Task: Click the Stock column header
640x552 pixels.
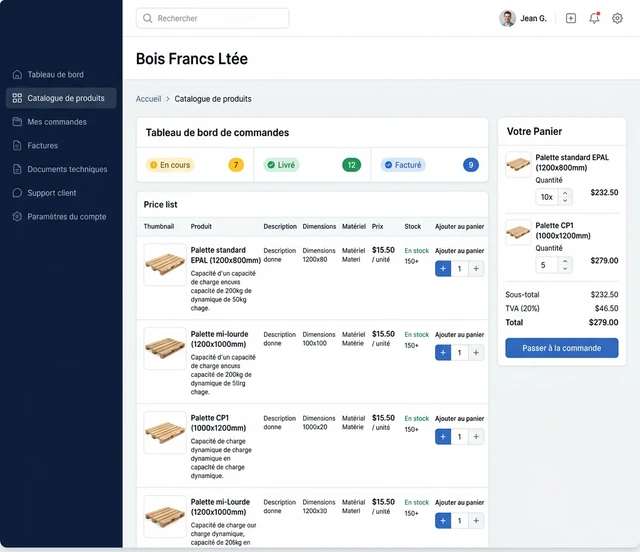Action: [x=413, y=226]
